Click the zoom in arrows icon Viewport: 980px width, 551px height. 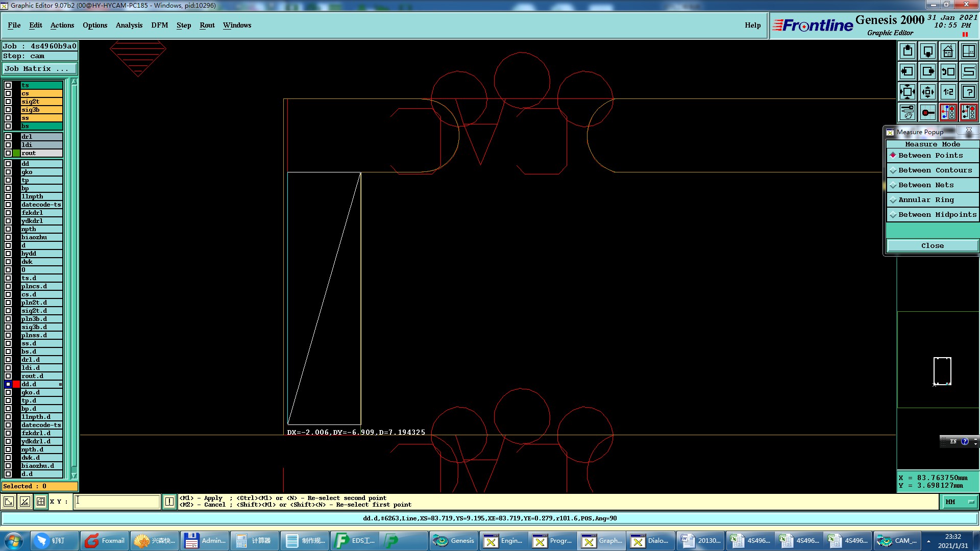click(907, 92)
